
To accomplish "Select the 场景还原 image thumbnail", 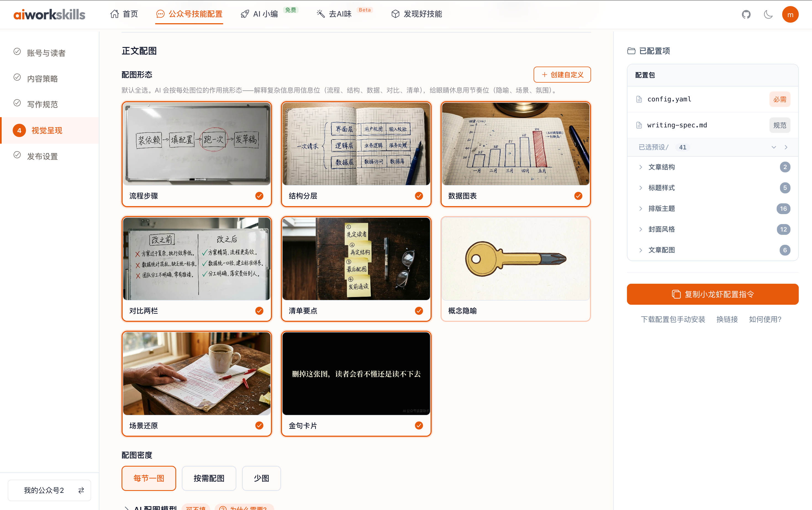I will tap(197, 374).
